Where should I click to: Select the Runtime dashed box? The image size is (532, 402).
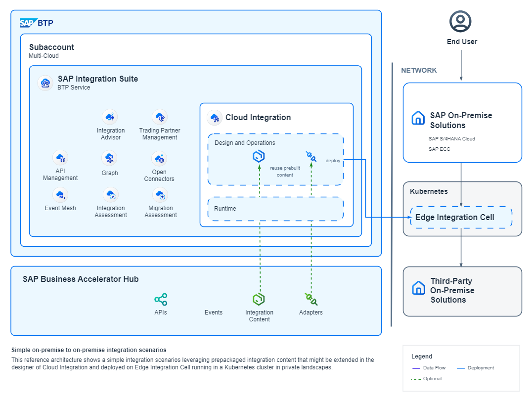(275, 209)
